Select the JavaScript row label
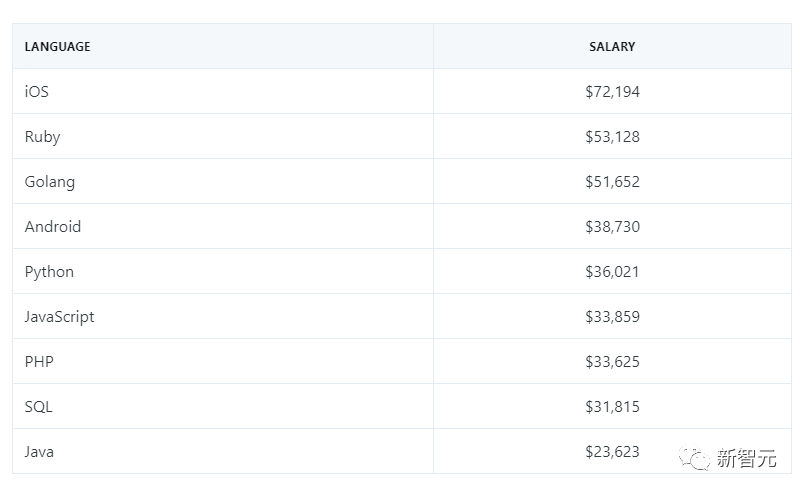 [x=60, y=317]
